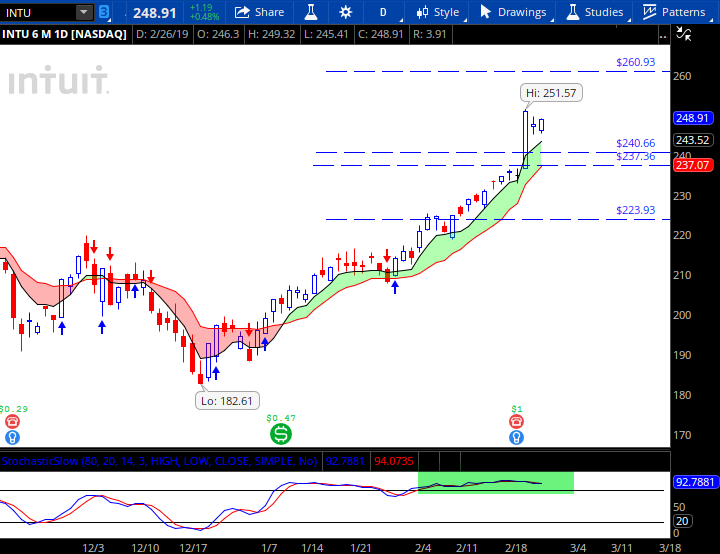Viewport: 720px width, 554px height.
Task: Click the 243.52 price axis tag
Action: [693, 140]
